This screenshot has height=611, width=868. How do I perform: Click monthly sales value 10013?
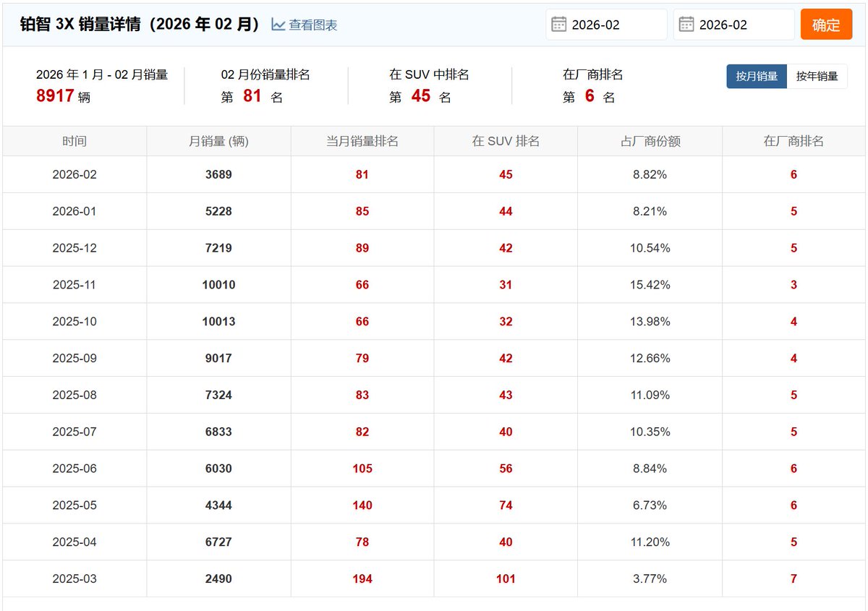click(218, 322)
